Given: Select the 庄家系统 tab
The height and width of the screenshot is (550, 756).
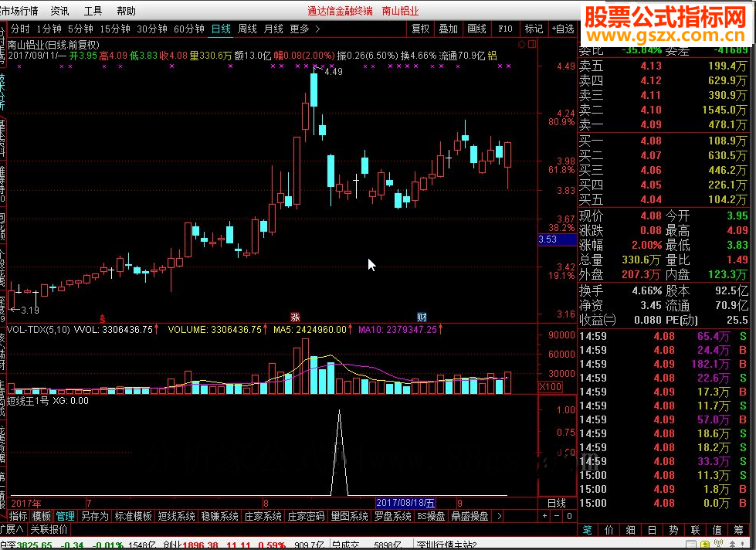Looking at the screenshot, I should tap(263, 516).
